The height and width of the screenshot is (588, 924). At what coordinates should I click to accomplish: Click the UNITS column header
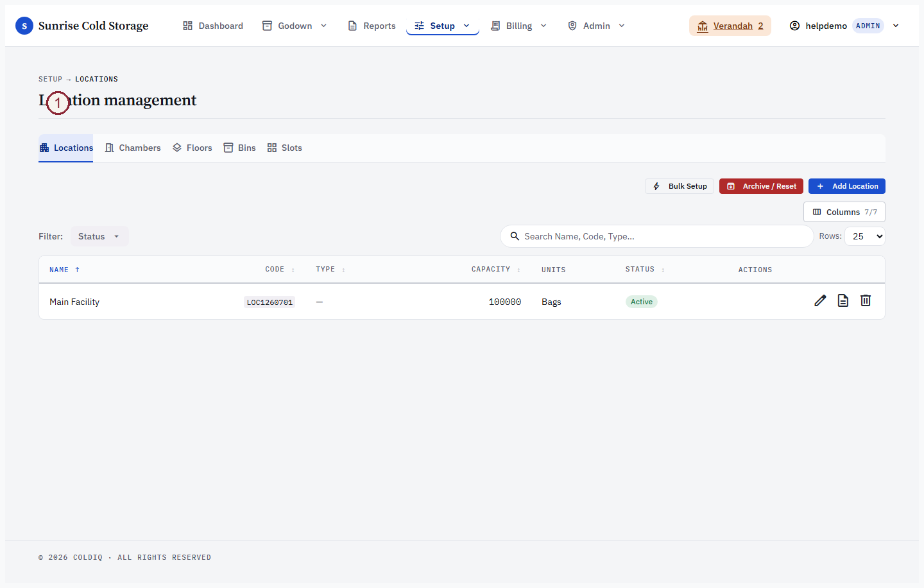tap(554, 270)
